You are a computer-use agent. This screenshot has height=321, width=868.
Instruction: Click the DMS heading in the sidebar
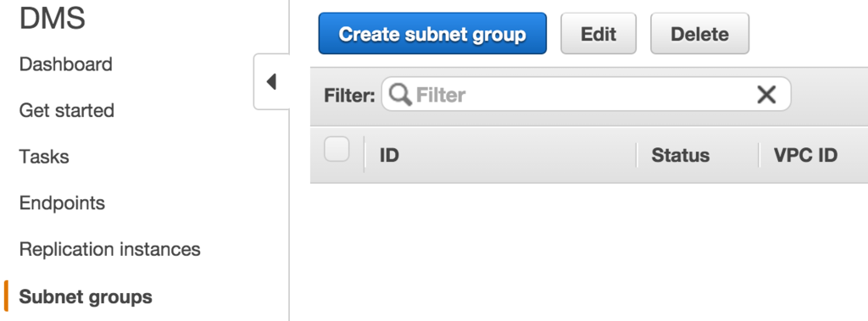click(53, 19)
